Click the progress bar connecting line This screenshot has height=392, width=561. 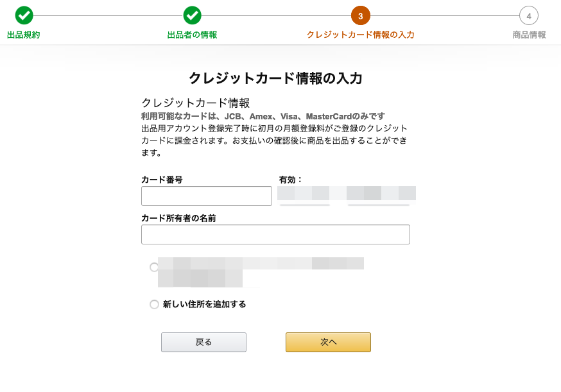276,15
